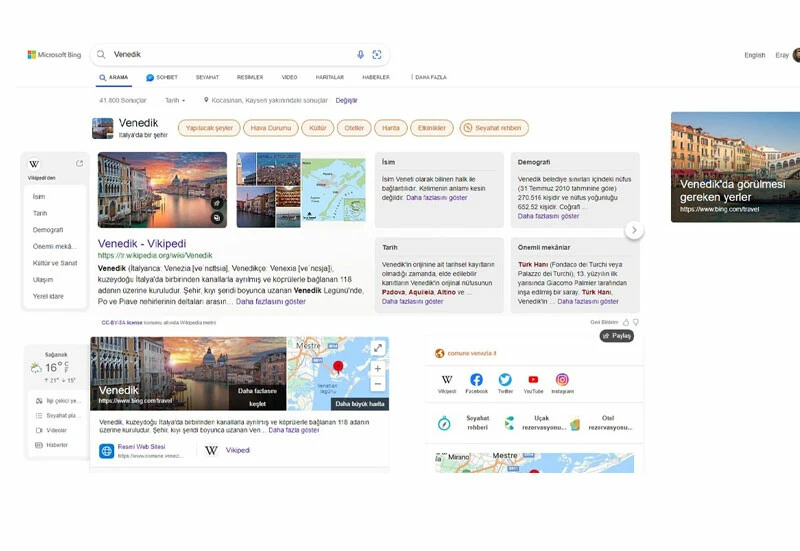Open the YouTube channel icon
Viewport: 800px width, 551px height.
pos(533,381)
